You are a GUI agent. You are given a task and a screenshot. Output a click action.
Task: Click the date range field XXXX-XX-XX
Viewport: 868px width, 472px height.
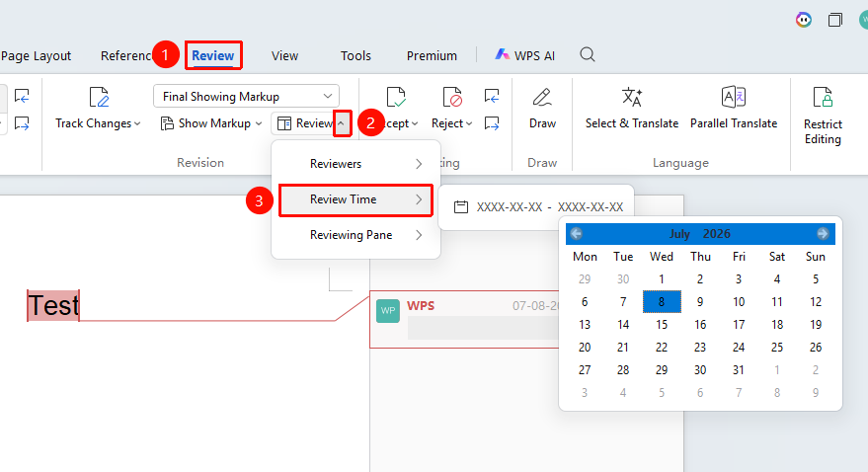550,207
